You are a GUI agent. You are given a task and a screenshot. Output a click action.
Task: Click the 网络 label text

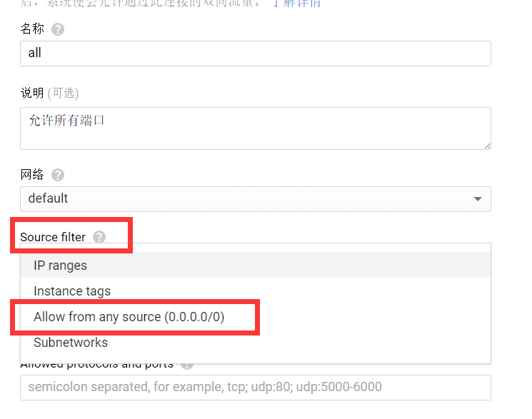(32, 175)
